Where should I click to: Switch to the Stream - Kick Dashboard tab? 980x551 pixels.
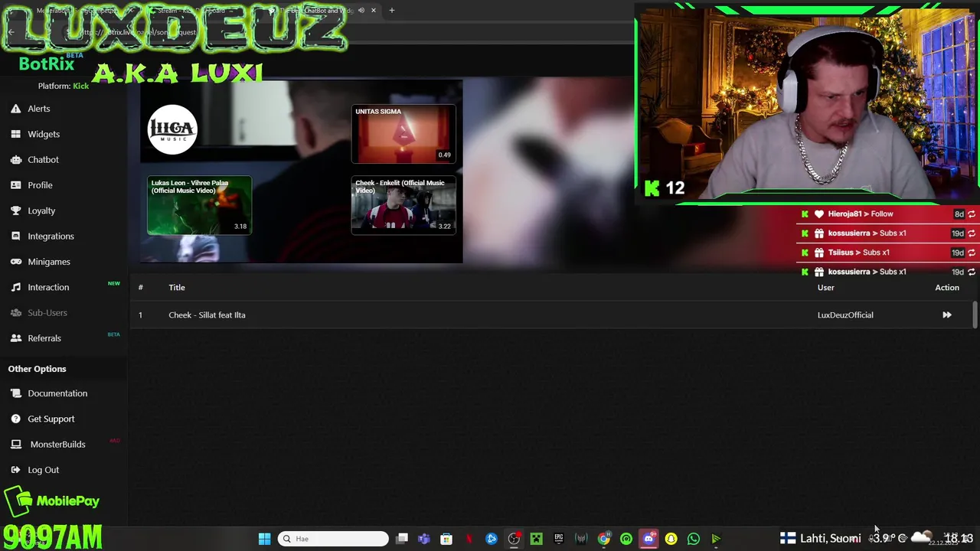(x=191, y=11)
